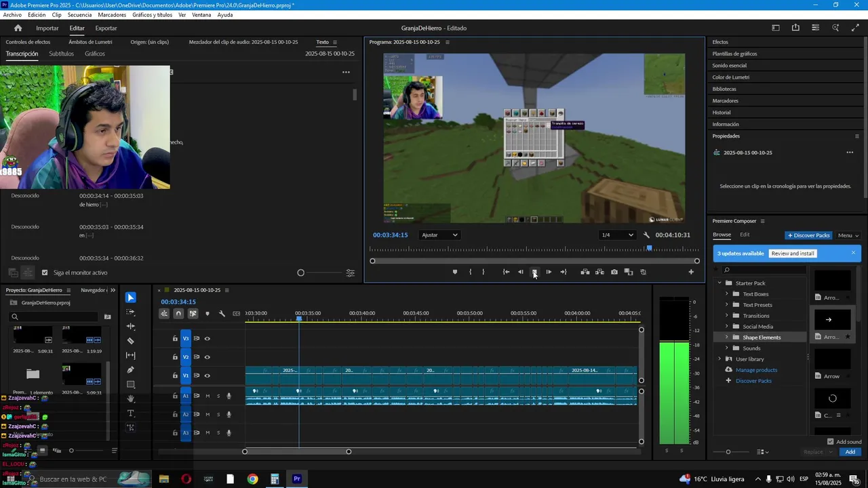Click Review and install button
This screenshot has width=868, height=488.
click(x=793, y=253)
